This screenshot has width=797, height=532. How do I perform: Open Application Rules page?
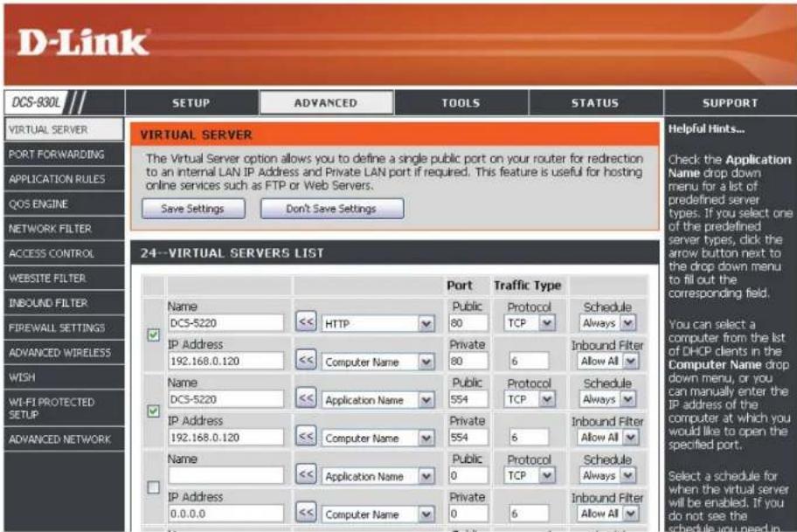pyautogui.click(x=64, y=179)
